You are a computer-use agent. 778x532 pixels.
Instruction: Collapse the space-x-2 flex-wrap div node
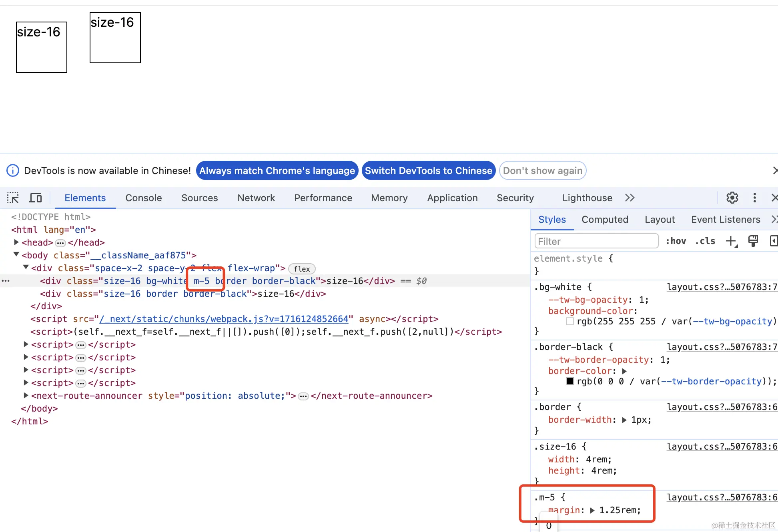pyautogui.click(x=26, y=268)
